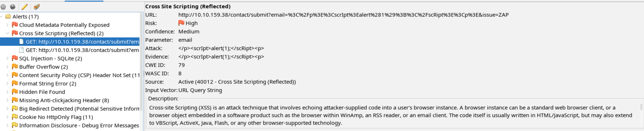644x131 pixels.
Task: Click the alert URL value text
Action: (x=344, y=15)
